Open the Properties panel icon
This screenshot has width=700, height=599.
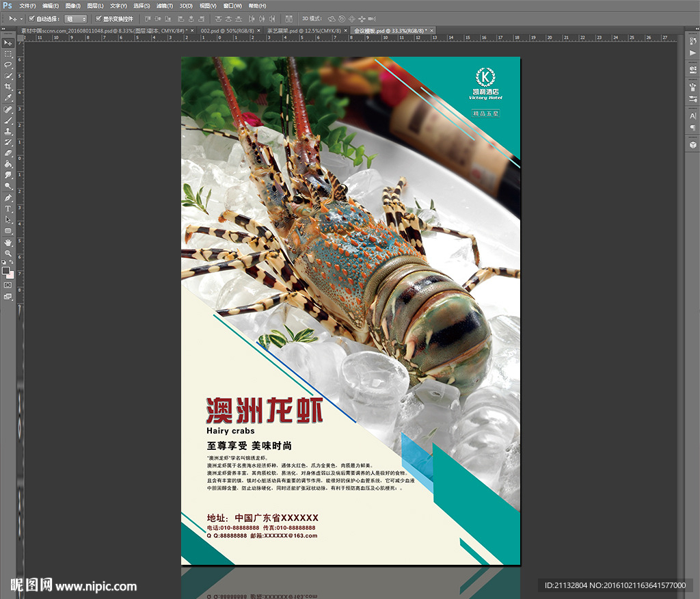coord(693,70)
